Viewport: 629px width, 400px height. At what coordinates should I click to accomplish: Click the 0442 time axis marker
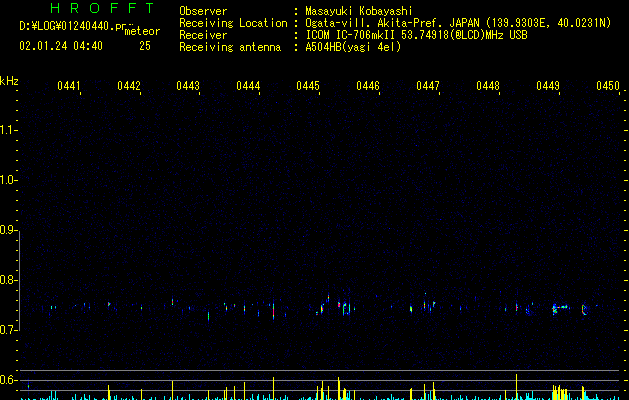(x=129, y=86)
